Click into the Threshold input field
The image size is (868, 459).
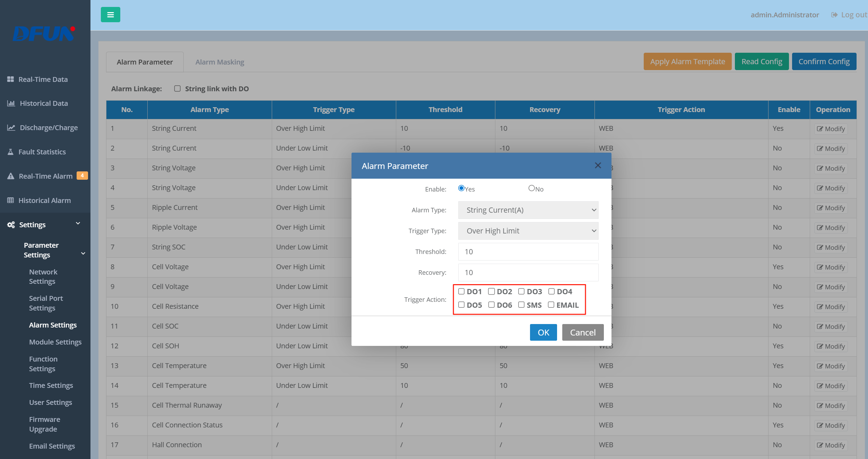[528, 252]
